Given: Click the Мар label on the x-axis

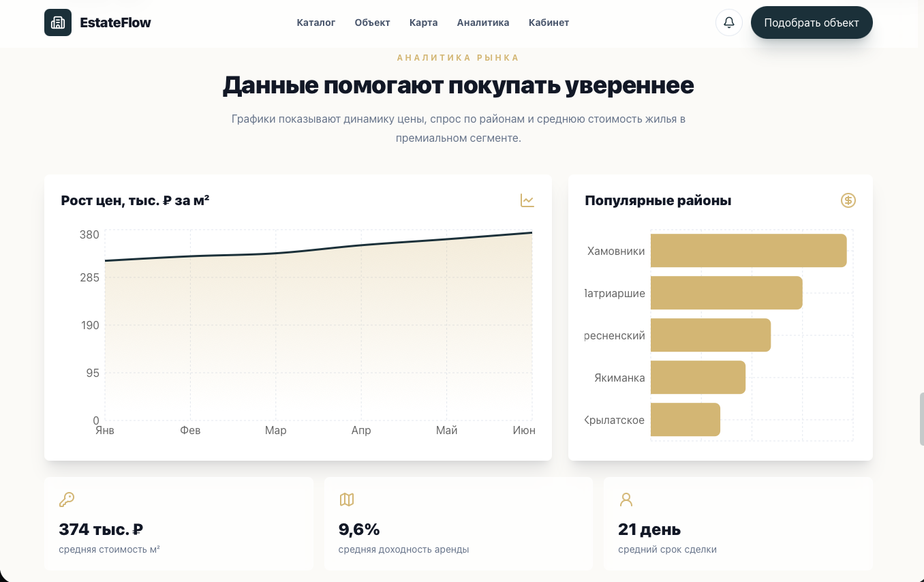Looking at the screenshot, I should (x=276, y=430).
